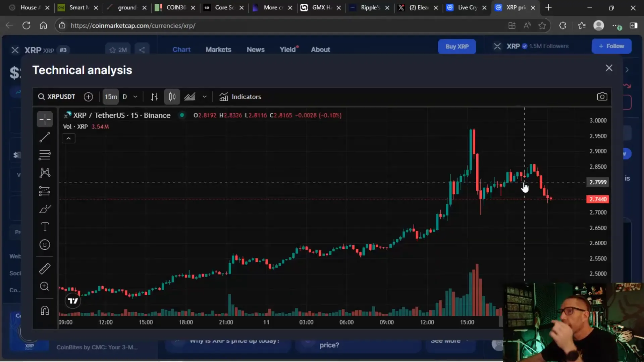Switch to area chart style
The image size is (644, 362).
[x=190, y=97]
